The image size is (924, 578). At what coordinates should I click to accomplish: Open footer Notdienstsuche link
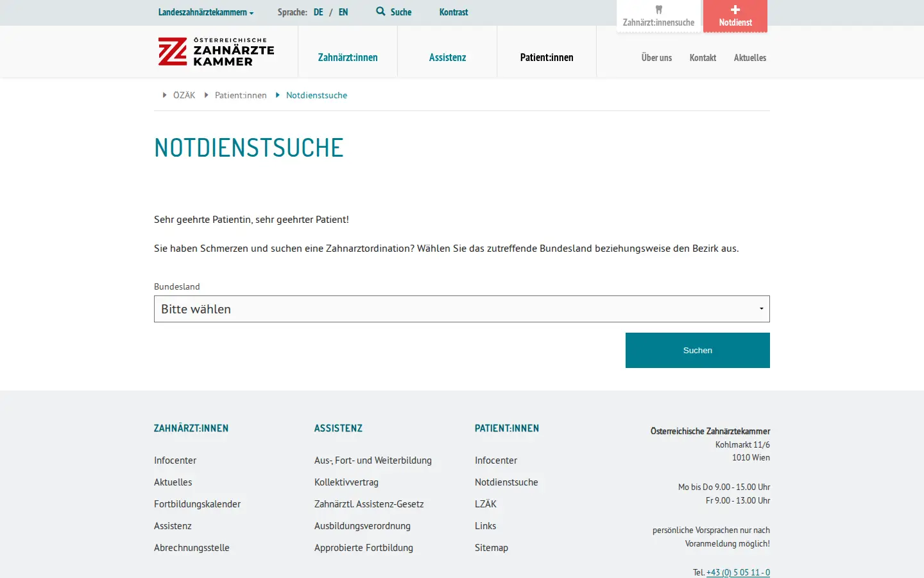pos(506,482)
